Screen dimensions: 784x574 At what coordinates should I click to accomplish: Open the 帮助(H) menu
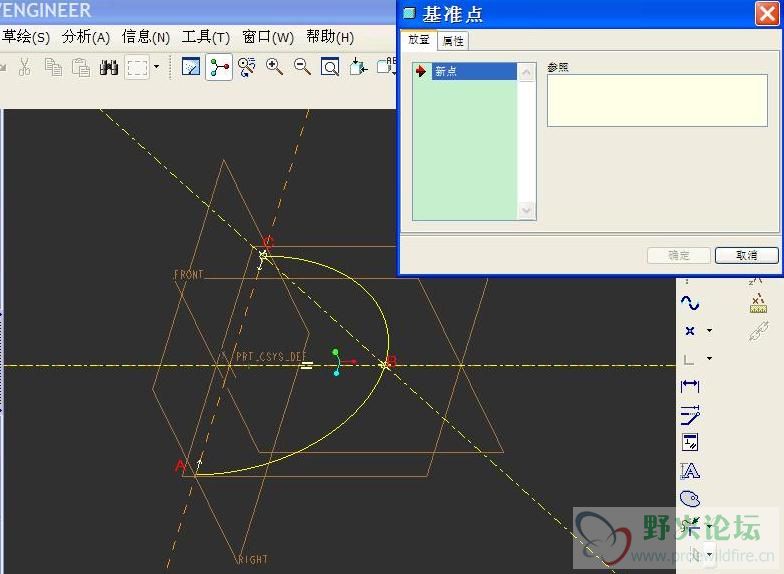330,37
